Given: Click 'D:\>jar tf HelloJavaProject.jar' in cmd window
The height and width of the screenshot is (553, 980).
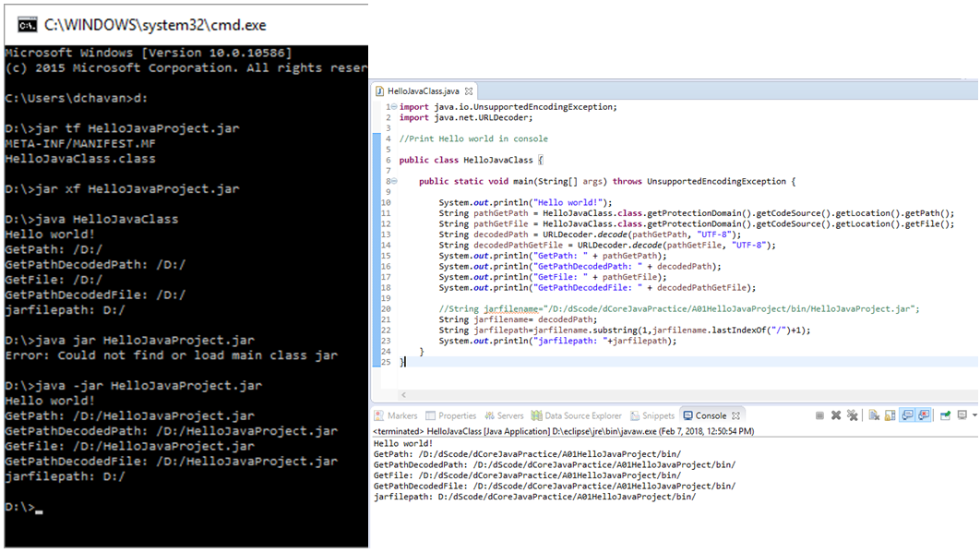Looking at the screenshot, I should pos(122,128).
